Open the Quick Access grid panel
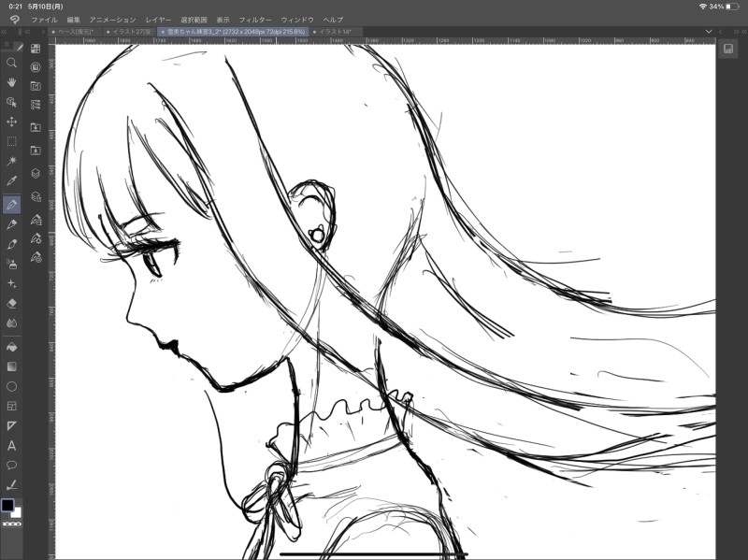The width and height of the screenshot is (748, 560). point(36,49)
